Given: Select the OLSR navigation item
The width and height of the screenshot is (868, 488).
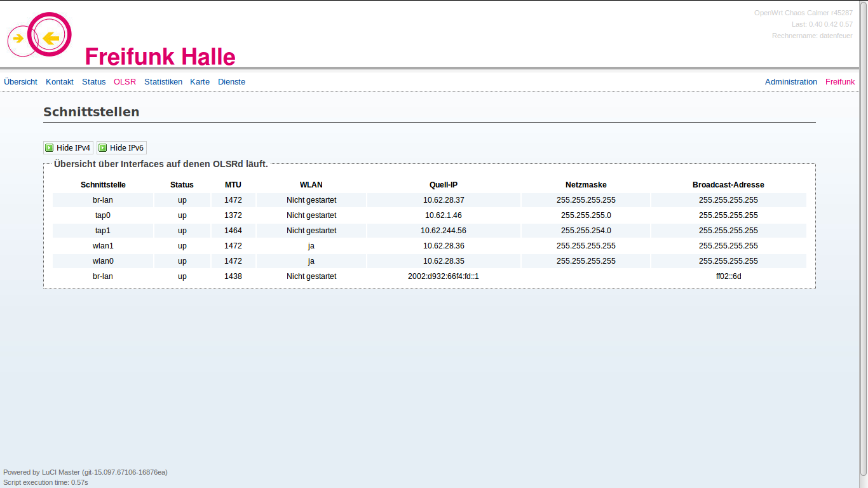Looking at the screenshot, I should tap(125, 82).
